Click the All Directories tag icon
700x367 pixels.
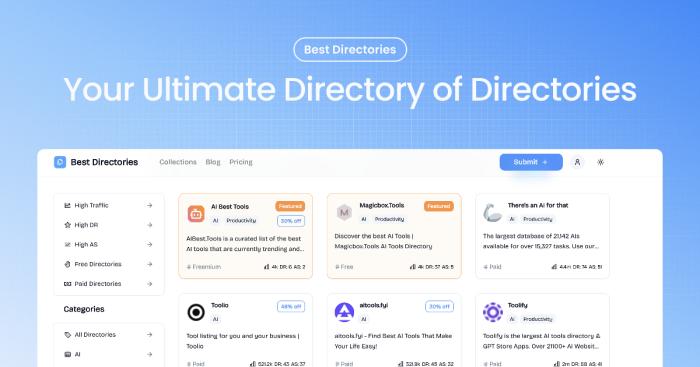(x=67, y=335)
